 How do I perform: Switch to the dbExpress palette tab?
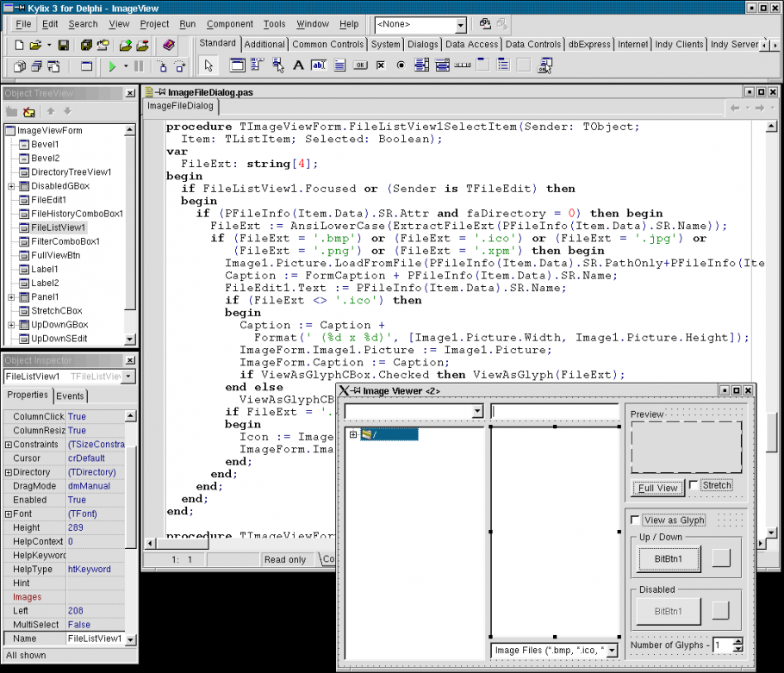point(589,44)
